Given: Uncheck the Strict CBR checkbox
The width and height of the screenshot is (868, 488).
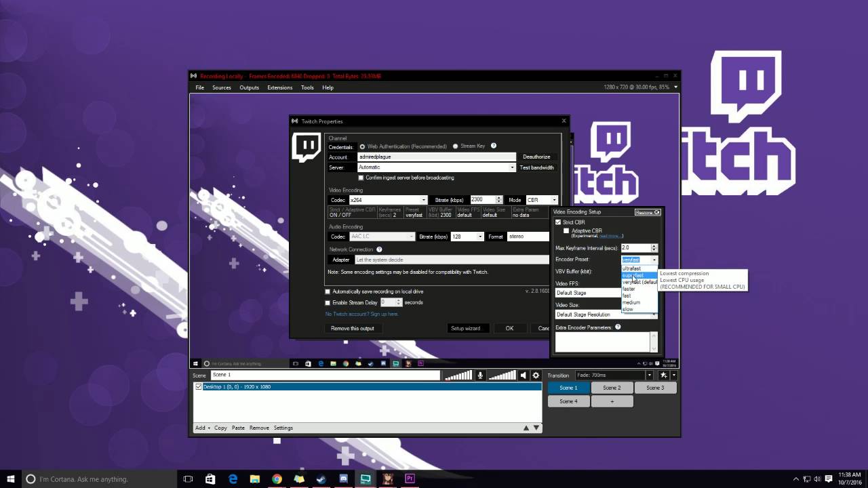Looking at the screenshot, I should coord(558,222).
